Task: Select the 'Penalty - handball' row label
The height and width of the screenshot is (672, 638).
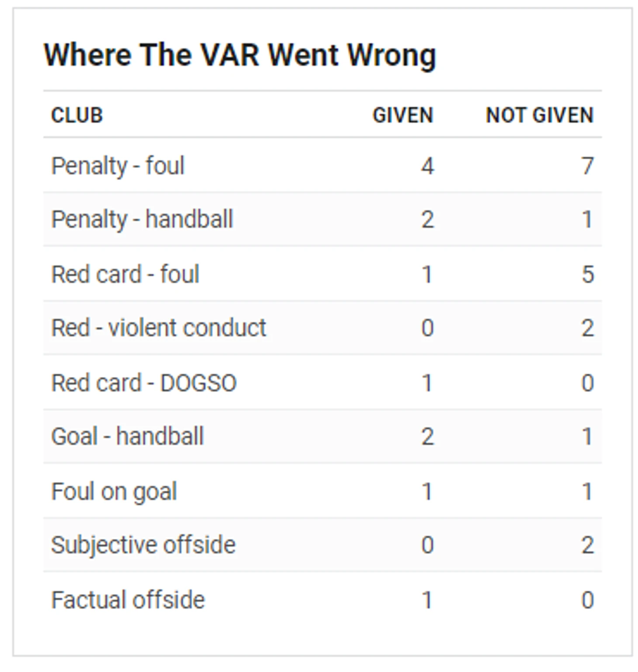Action: (x=142, y=219)
